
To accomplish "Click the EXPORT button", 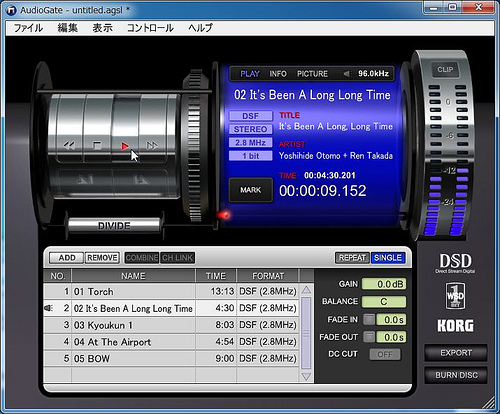I will point(456,353).
